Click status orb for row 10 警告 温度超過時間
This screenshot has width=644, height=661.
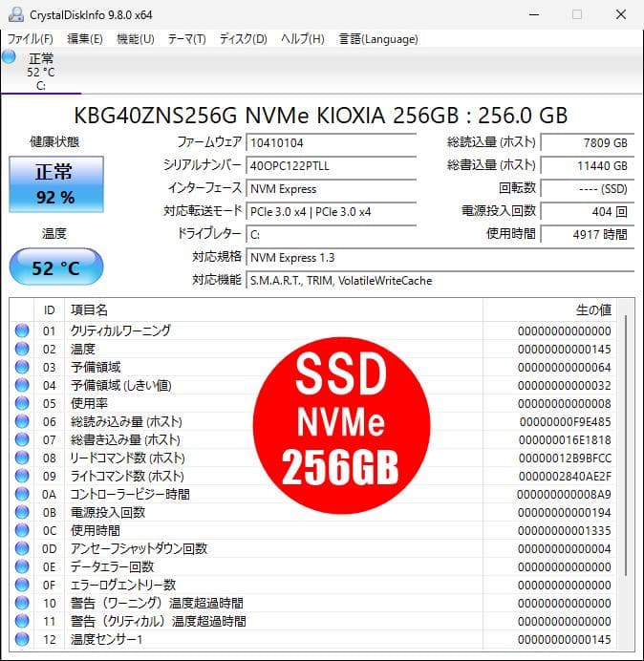click(22, 603)
